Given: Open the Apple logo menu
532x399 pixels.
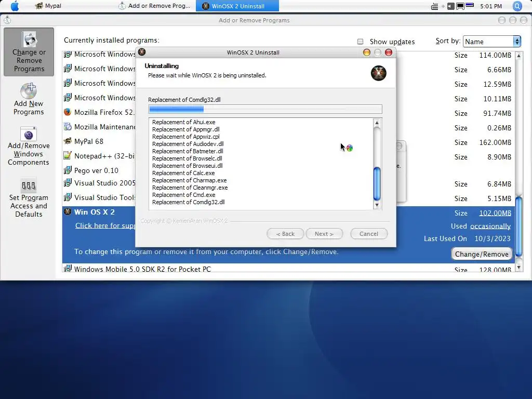Looking at the screenshot, I should [x=15, y=6].
